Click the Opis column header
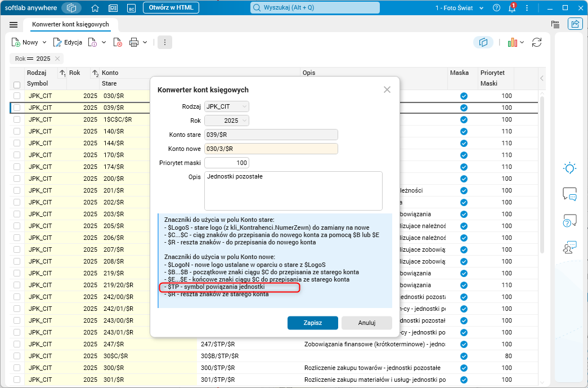588x388 pixels. coord(309,73)
